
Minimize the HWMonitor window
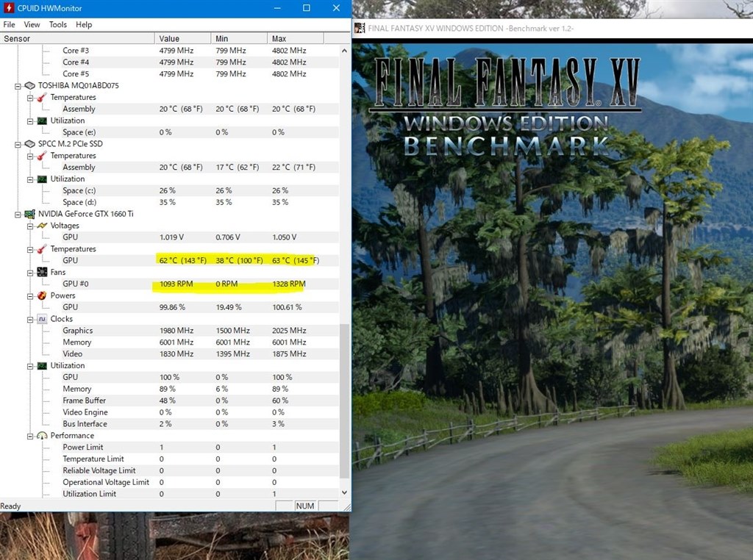click(x=277, y=8)
